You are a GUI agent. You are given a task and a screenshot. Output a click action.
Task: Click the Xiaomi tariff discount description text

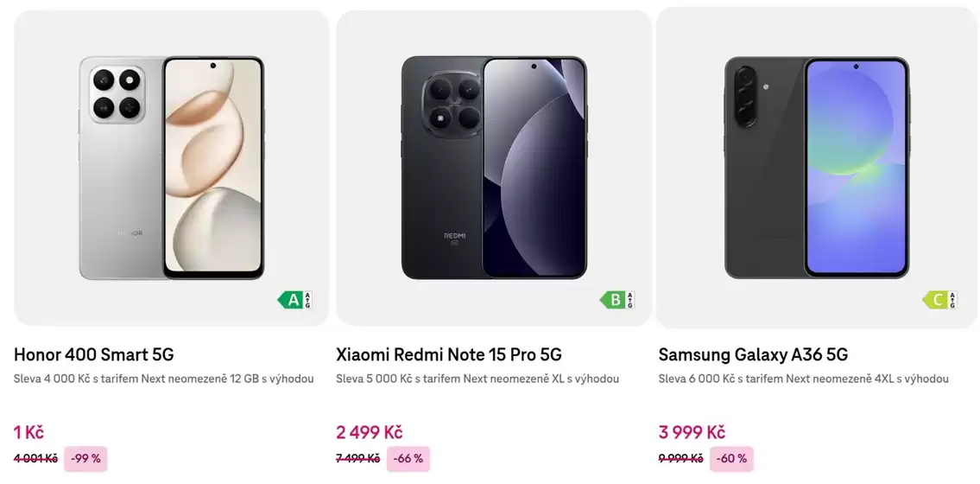(477, 379)
